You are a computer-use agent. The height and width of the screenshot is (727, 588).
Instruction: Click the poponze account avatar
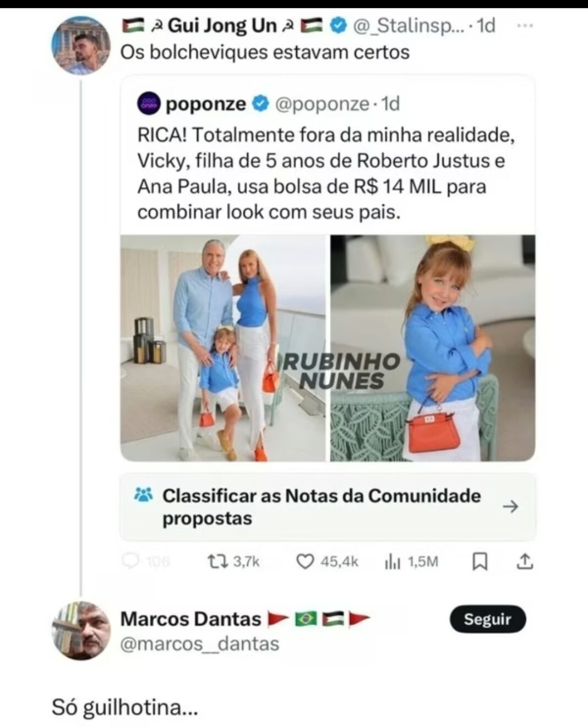click(148, 104)
